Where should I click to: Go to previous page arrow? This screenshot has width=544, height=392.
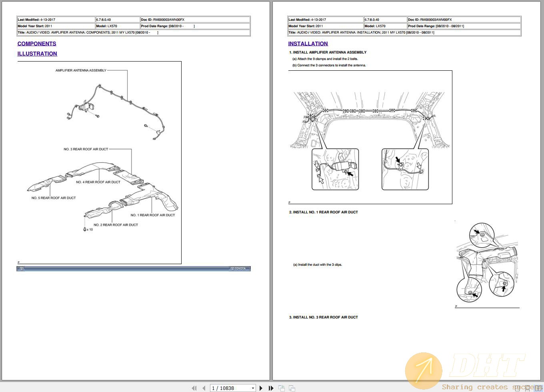204,388
